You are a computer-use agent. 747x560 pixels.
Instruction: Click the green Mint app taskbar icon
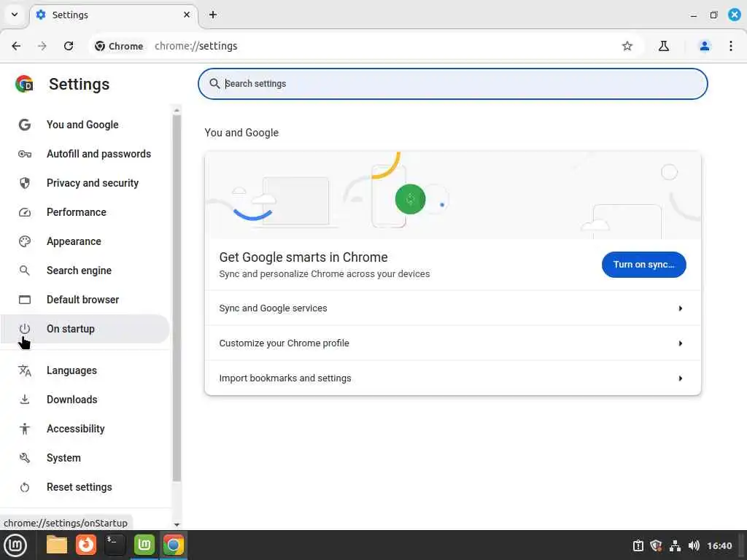pyautogui.click(x=144, y=545)
